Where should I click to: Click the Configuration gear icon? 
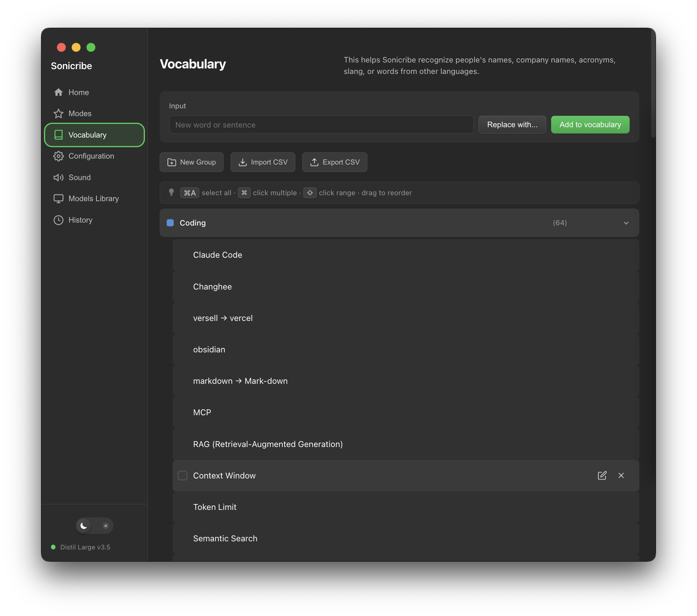[58, 156]
